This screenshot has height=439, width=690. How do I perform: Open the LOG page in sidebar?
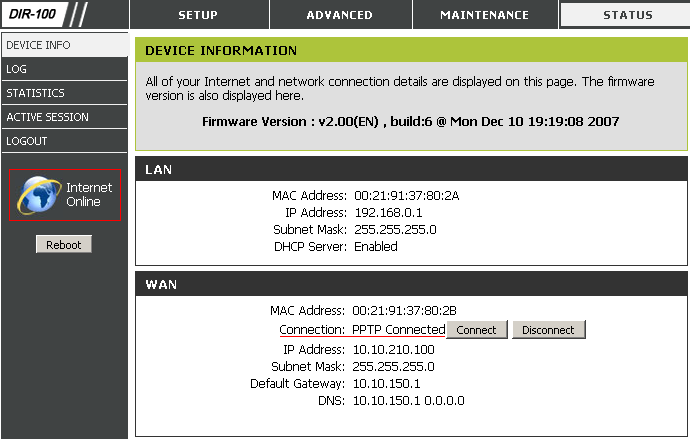(x=65, y=69)
